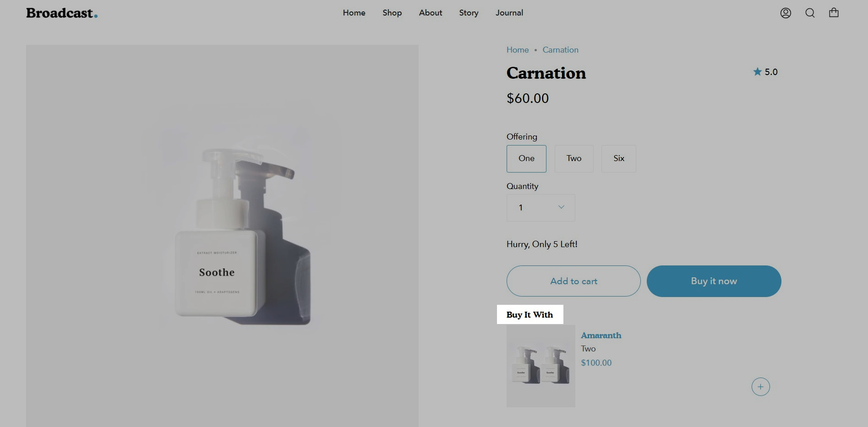The height and width of the screenshot is (427, 868).
Task: Add Amaranth with the plus circle icon
Action: click(x=760, y=387)
